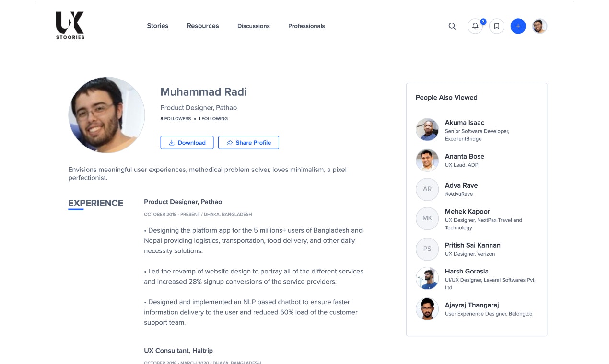This screenshot has width=609, height=364.
Task: Click the Share Profile button
Action: 248,142
